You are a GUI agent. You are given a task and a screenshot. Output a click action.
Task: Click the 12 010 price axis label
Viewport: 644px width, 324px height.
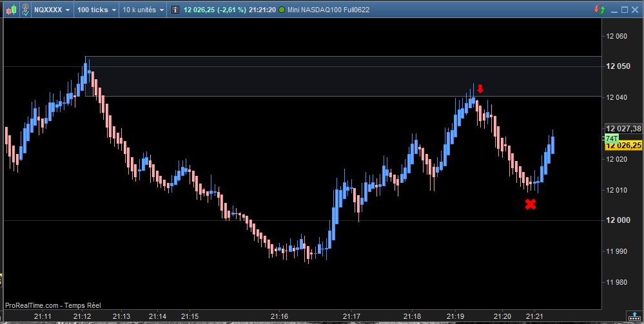(616, 190)
